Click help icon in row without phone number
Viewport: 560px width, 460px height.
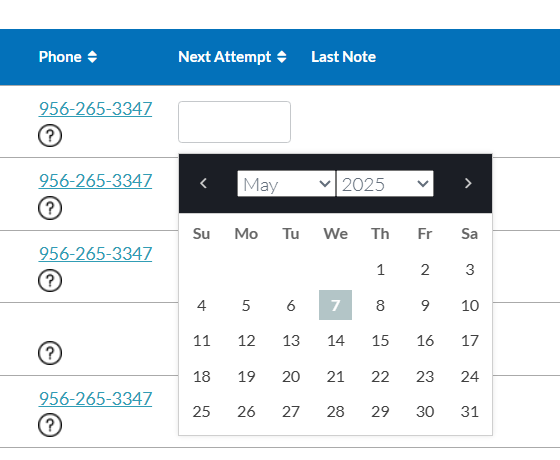tap(50, 353)
